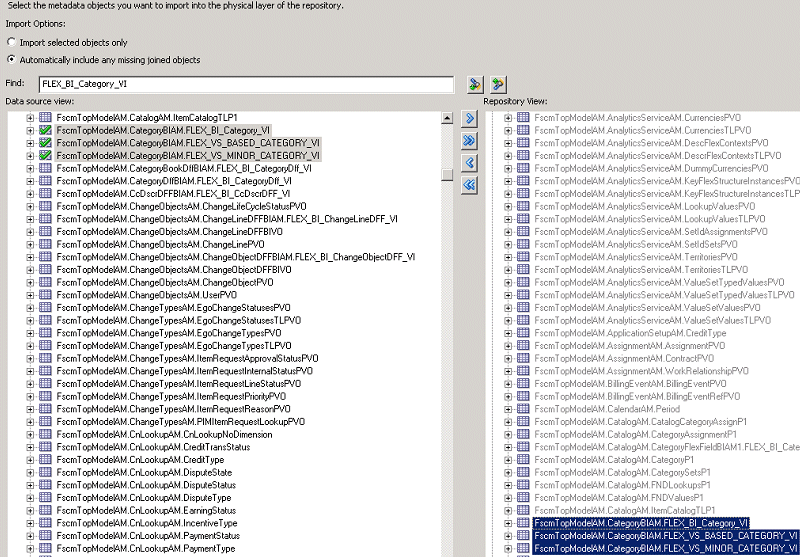Image resolution: width=800 pixels, height=557 pixels.
Task: Click the Import All double arrow button
Action: tap(469, 141)
